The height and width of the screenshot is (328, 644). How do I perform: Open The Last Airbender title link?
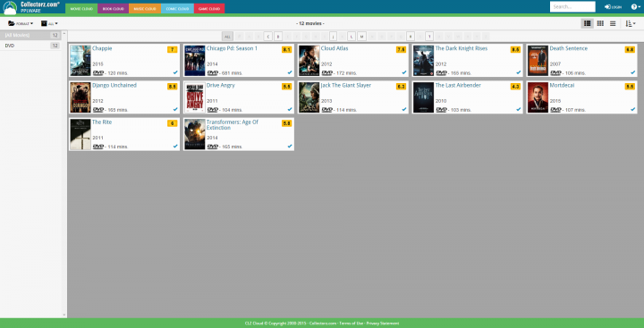(458, 86)
